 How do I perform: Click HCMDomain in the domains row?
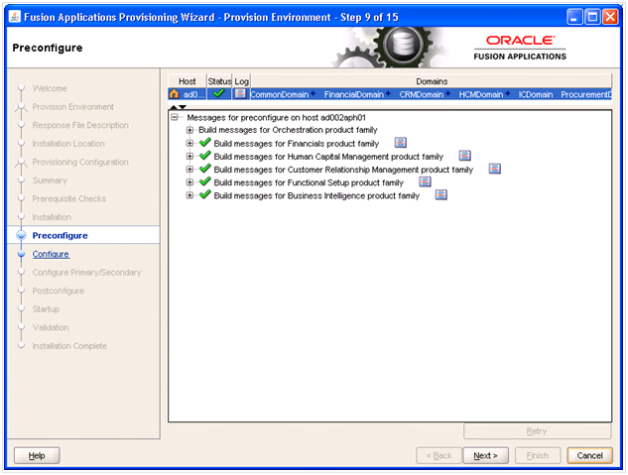tap(481, 94)
